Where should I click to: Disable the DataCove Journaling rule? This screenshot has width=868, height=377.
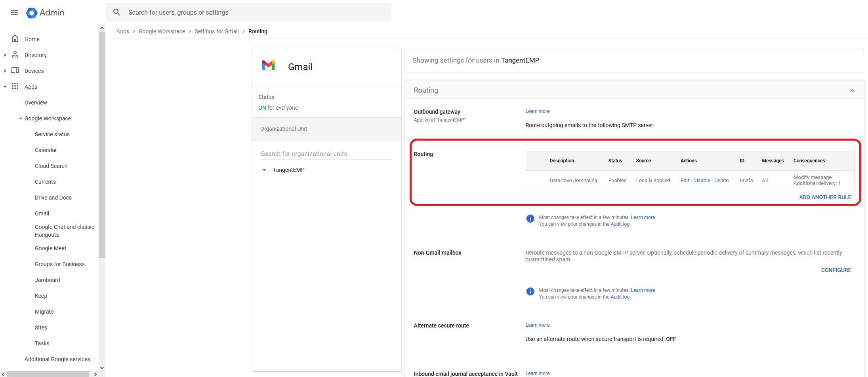701,181
